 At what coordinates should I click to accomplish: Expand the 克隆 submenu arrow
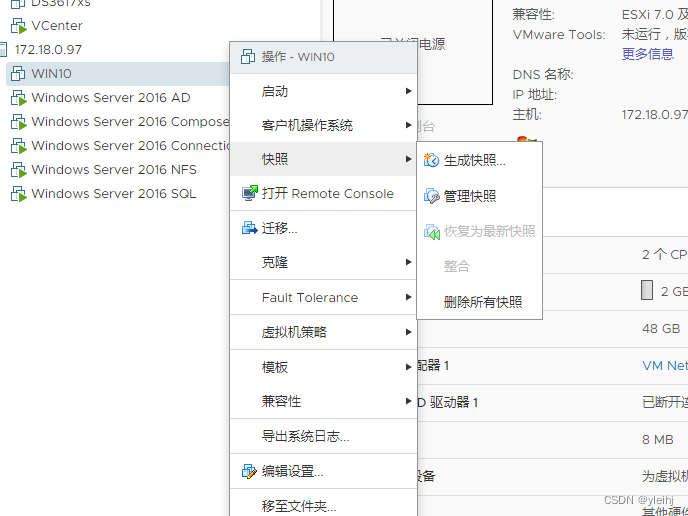click(408, 262)
